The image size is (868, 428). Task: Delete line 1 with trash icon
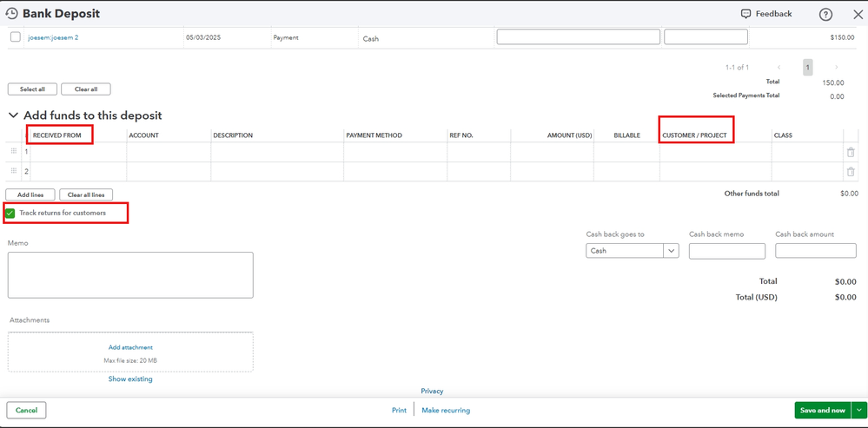pos(851,152)
